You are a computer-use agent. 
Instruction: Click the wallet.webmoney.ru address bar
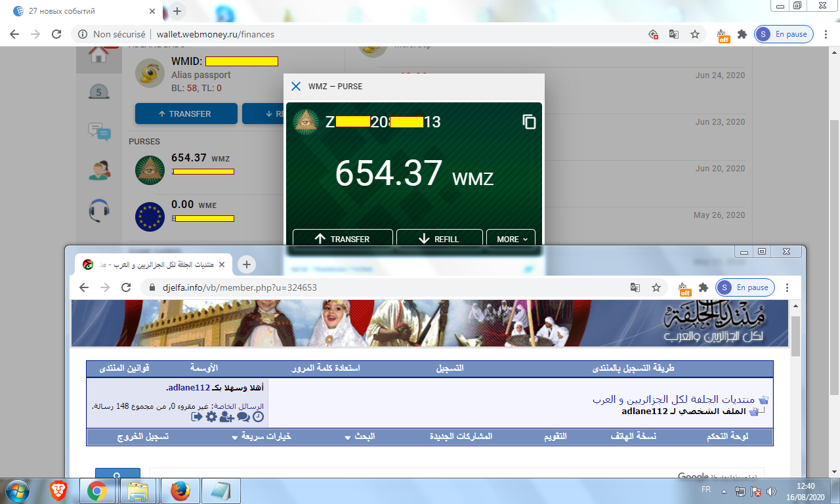point(354,34)
